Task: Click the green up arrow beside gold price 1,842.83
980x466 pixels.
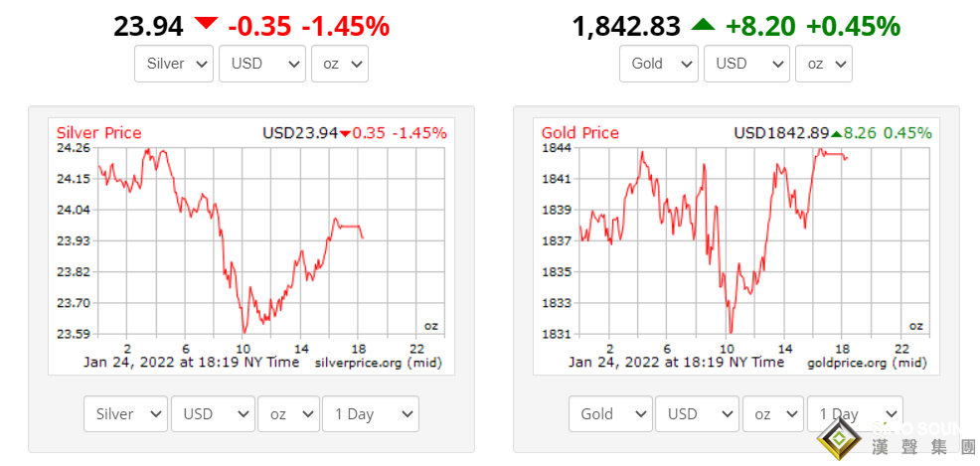Action: click(702, 24)
